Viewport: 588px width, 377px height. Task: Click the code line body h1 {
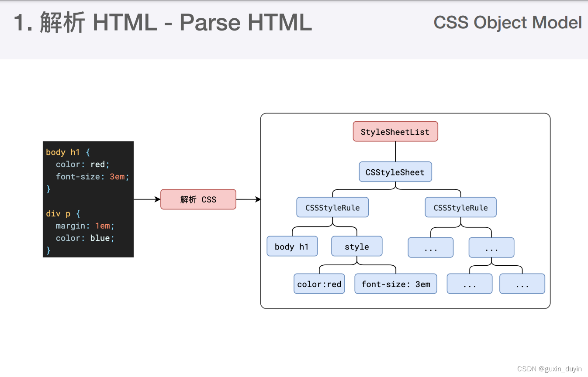point(68,152)
